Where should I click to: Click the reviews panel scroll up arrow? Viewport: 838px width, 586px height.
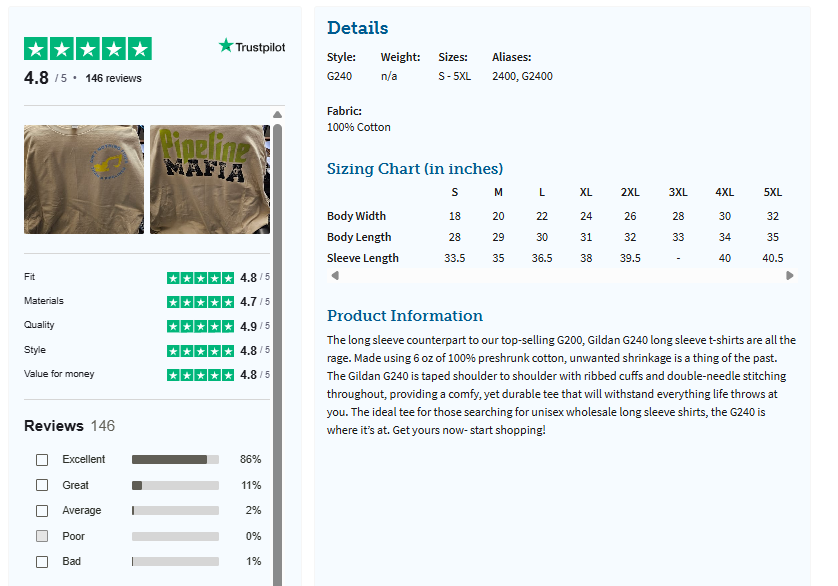(x=277, y=114)
